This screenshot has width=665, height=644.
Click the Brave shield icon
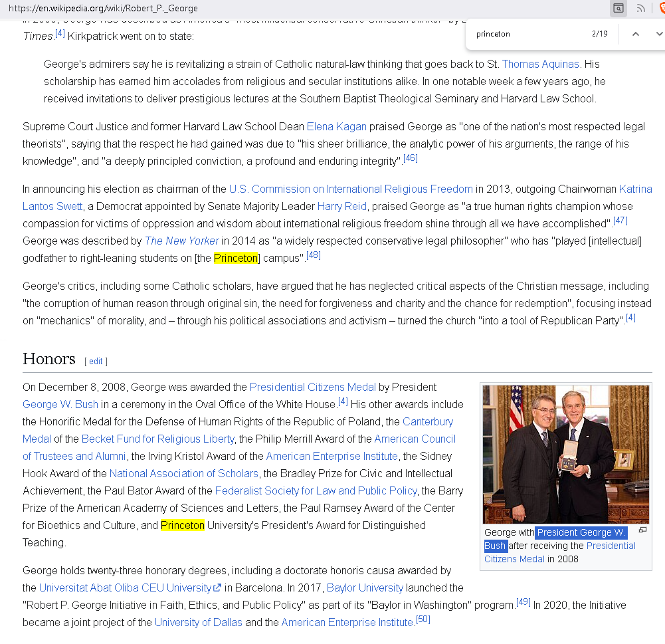[x=662, y=8]
